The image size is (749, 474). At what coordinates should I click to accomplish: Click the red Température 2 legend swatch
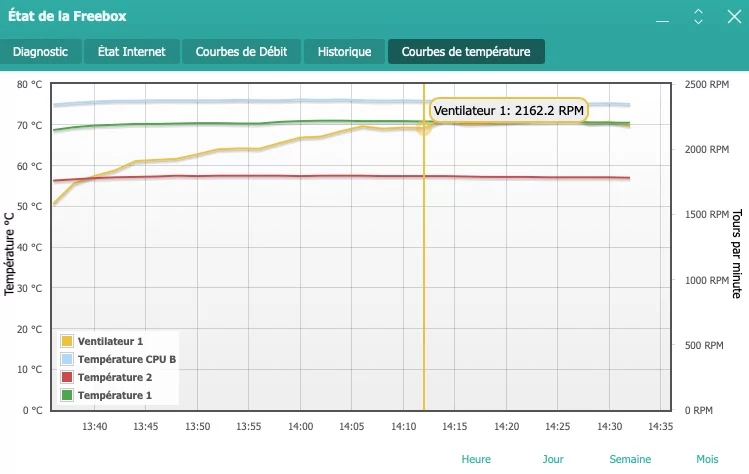[67, 377]
